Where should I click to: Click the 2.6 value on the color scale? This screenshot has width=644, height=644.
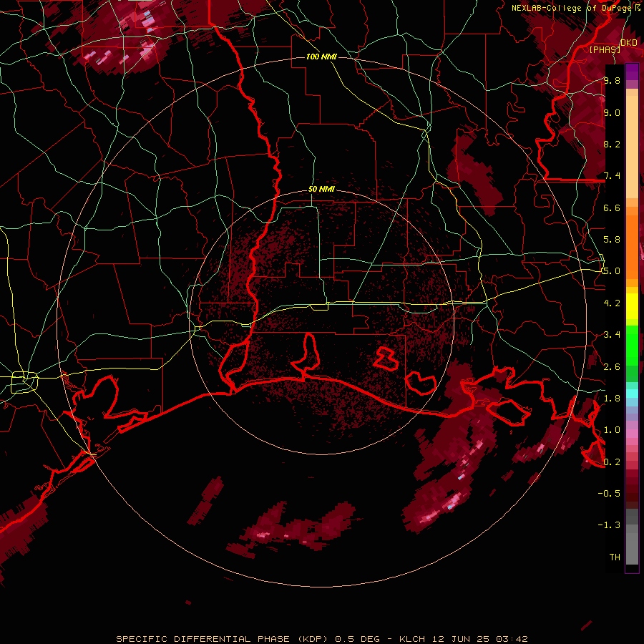pyautogui.click(x=612, y=367)
